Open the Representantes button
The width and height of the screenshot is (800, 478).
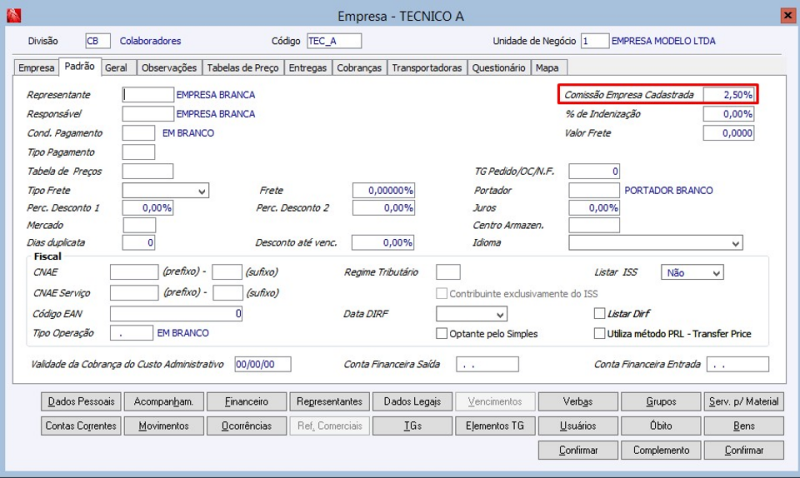coord(330,401)
